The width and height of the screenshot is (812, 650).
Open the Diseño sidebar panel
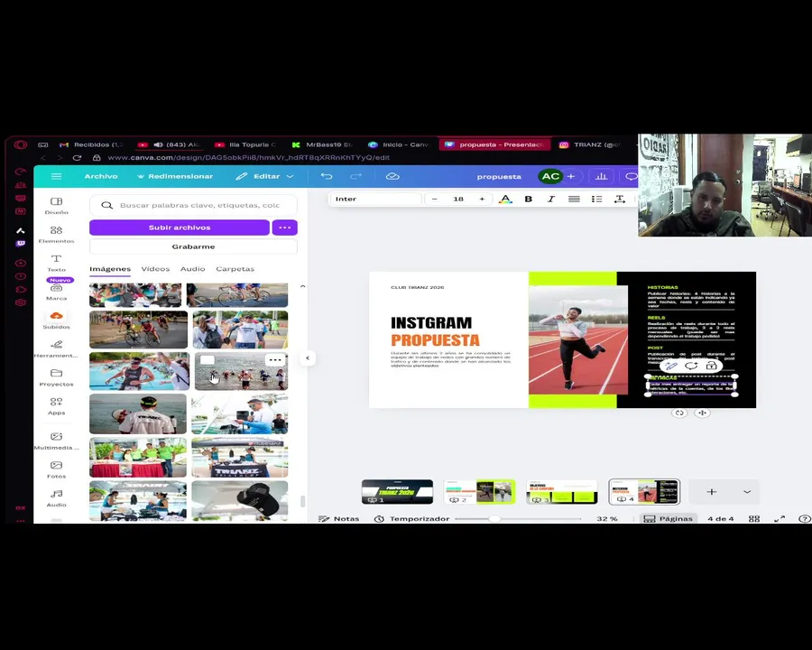(x=57, y=205)
